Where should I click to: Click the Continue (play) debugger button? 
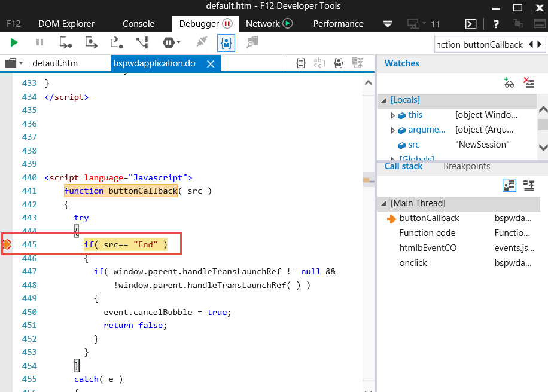pos(14,42)
